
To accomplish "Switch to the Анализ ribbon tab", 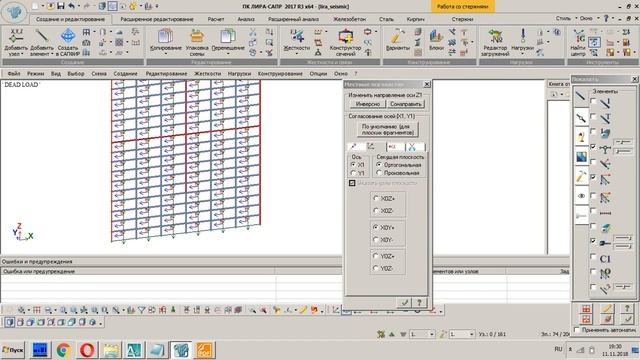I will click(246, 19).
